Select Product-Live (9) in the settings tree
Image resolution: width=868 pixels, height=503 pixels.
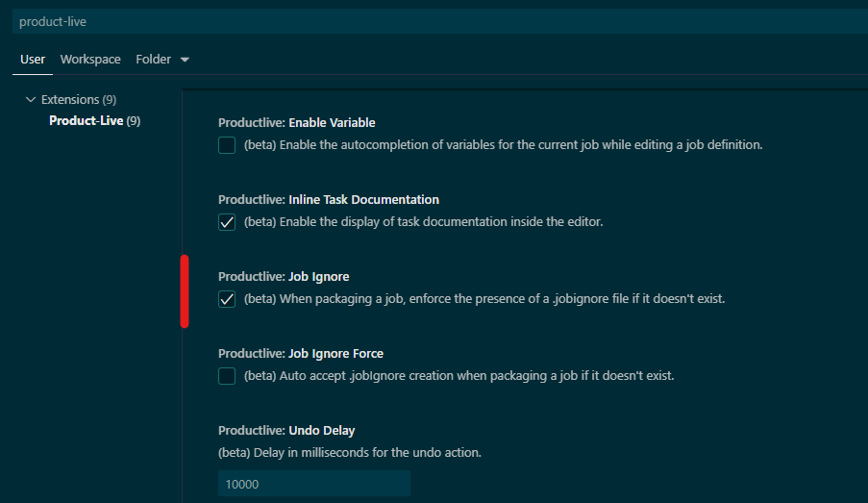click(94, 121)
